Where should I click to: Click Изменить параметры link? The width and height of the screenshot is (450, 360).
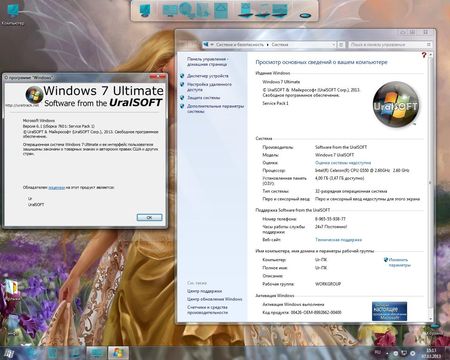click(x=399, y=262)
